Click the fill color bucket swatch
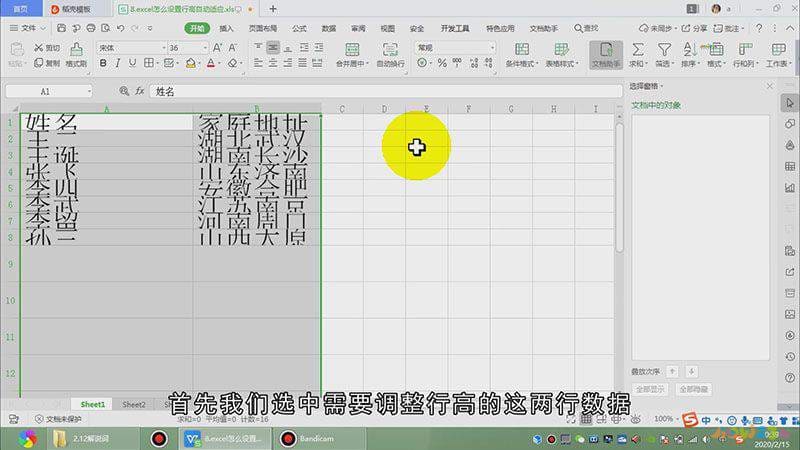 (190, 63)
